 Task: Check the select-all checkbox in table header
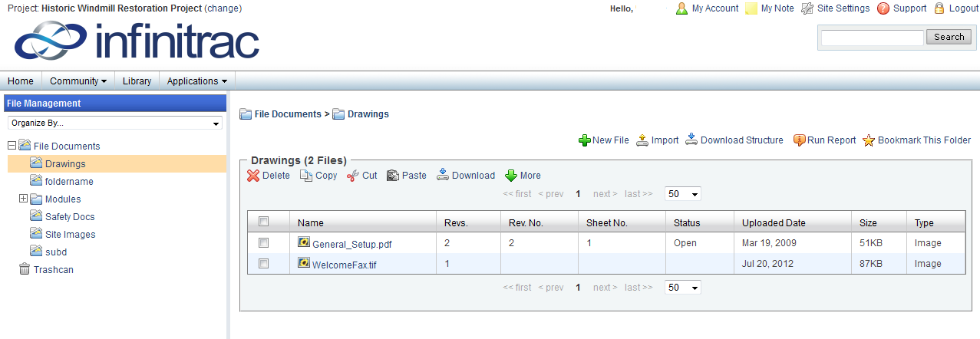click(264, 222)
